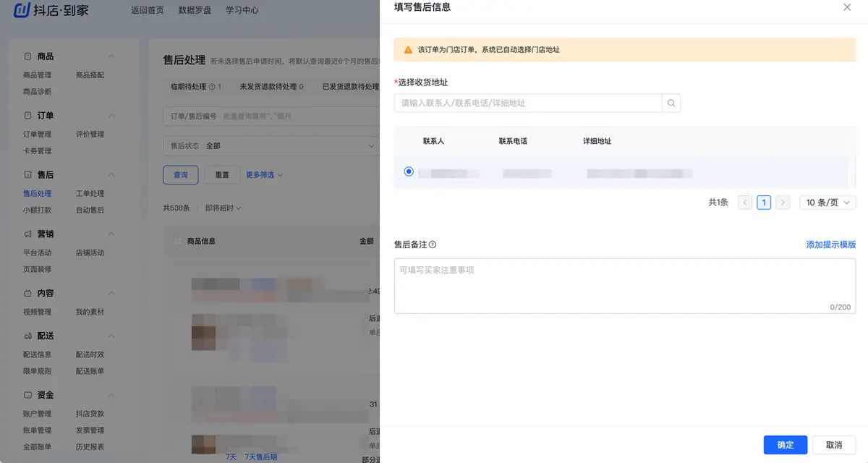The image size is (868, 463).
Task: Open 商品管理 in sidebar
Action: [x=38, y=75]
